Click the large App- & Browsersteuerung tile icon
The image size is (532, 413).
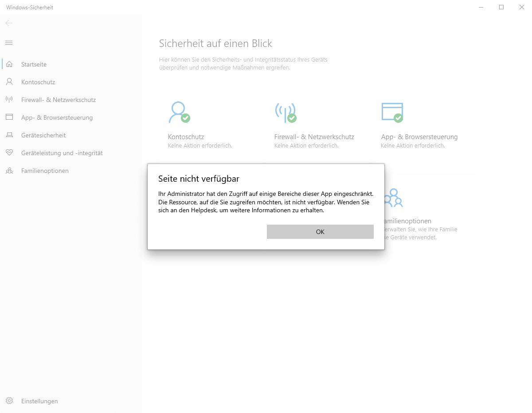tap(392, 112)
